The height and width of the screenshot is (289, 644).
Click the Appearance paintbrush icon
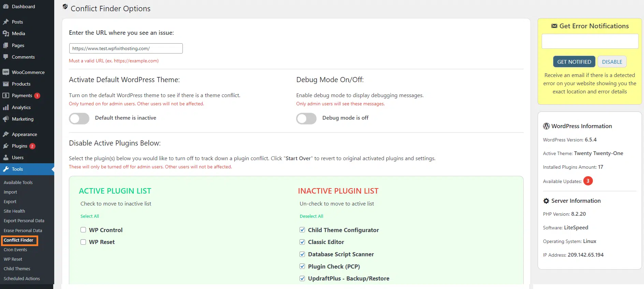[6, 134]
